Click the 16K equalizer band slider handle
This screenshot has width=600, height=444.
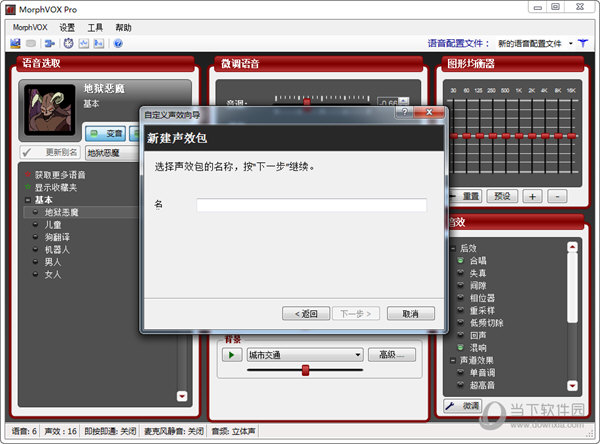click(572, 136)
